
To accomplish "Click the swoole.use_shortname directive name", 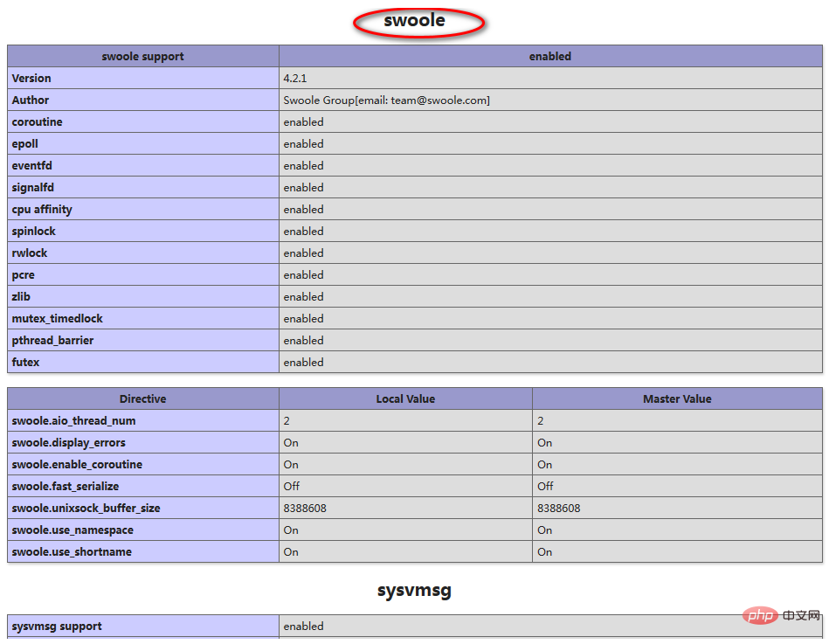I will point(72,552).
